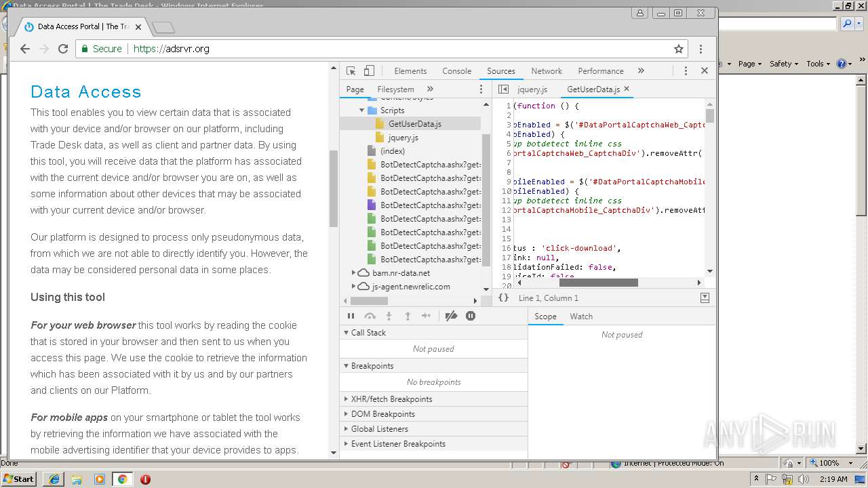Select the Scope tab
The image size is (868, 488).
pyautogui.click(x=545, y=317)
